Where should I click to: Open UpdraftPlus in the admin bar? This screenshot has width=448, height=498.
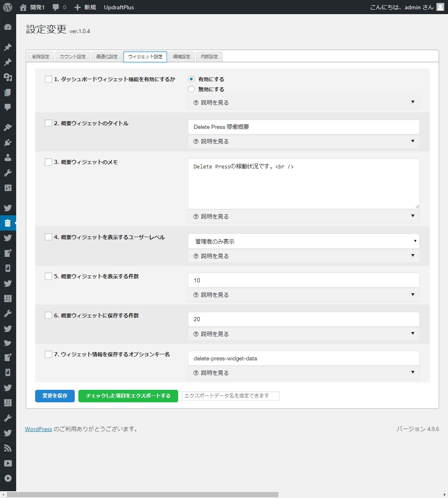click(119, 7)
